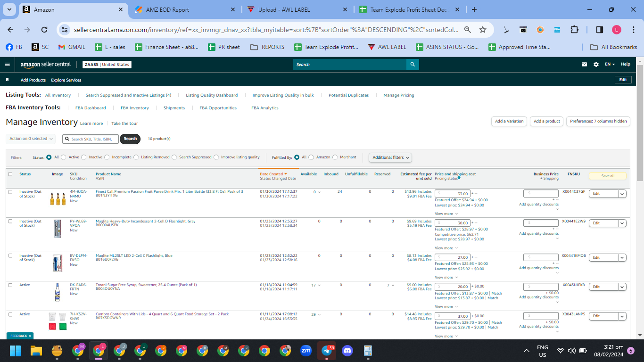Image resolution: width=644 pixels, height=362 pixels.
Task: Toggle the Chrome side panel icon
Action: [599, 30]
